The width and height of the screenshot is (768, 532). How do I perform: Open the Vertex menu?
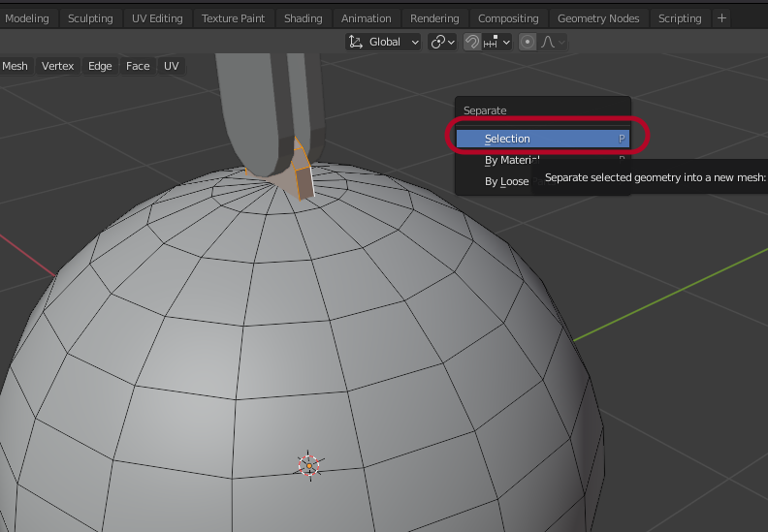pyautogui.click(x=58, y=66)
